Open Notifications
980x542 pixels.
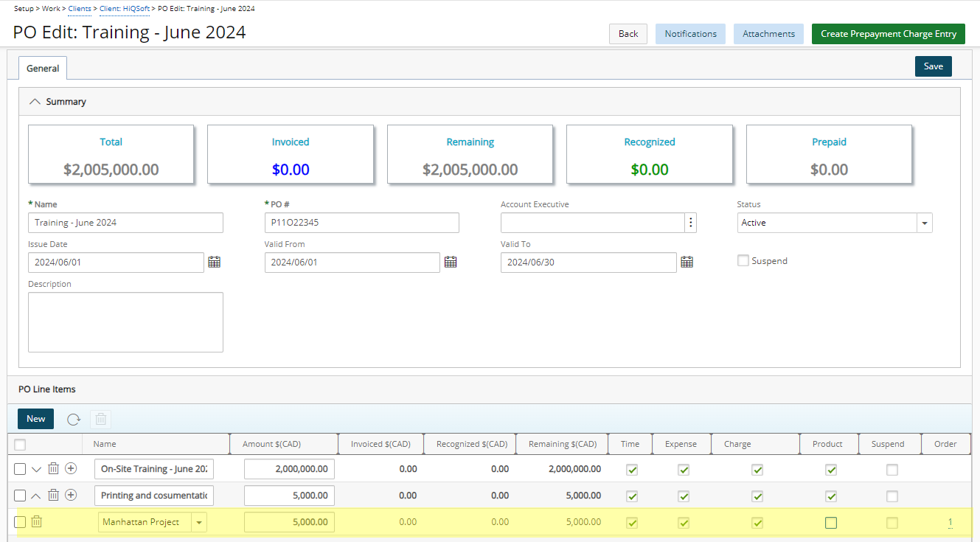[x=690, y=34]
